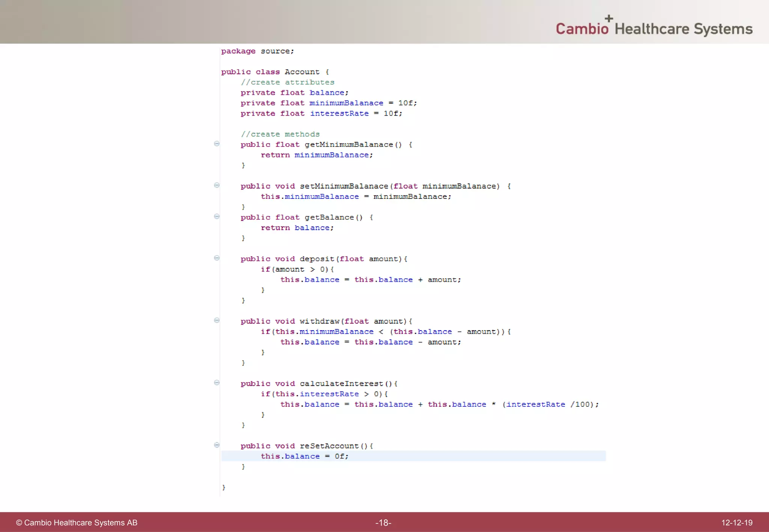
Task: Collapse the setMinimumBalance method fold marker
Action: click(217, 185)
